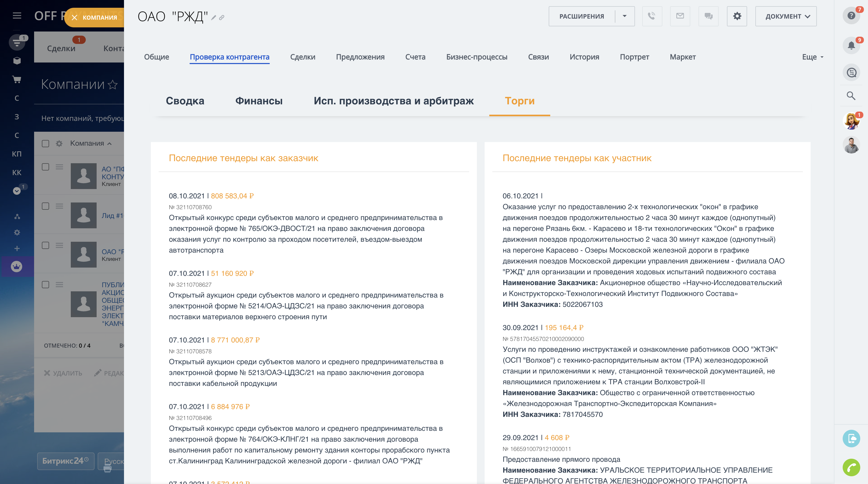Open the chat messages icon in the toolbar
Screen dimensions: 868x484
tap(708, 16)
